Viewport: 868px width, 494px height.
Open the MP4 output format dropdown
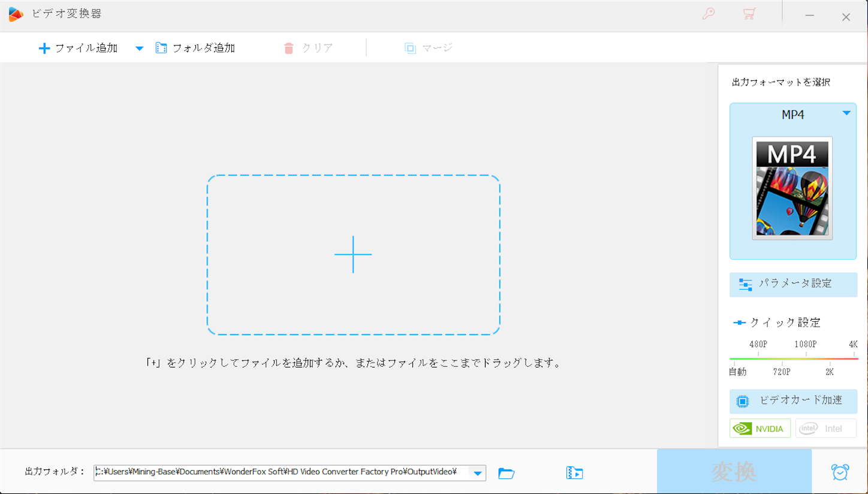[846, 114]
